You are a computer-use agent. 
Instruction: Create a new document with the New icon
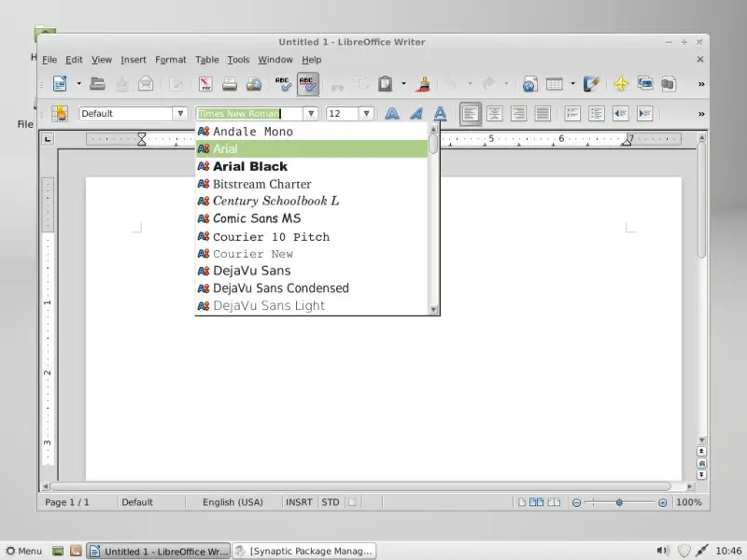(60, 84)
